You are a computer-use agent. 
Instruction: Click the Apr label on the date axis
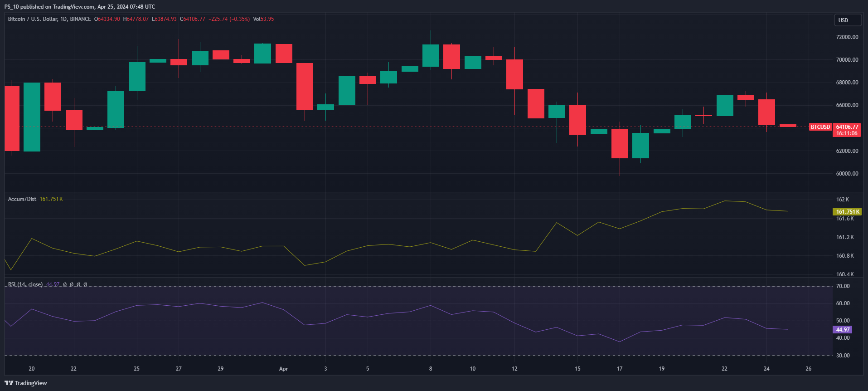click(x=283, y=369)
